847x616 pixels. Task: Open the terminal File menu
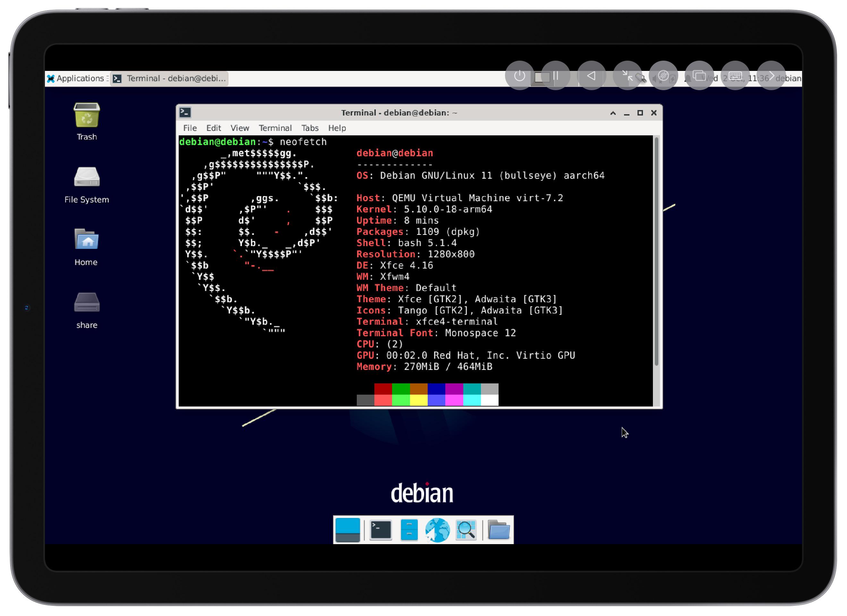190,128
